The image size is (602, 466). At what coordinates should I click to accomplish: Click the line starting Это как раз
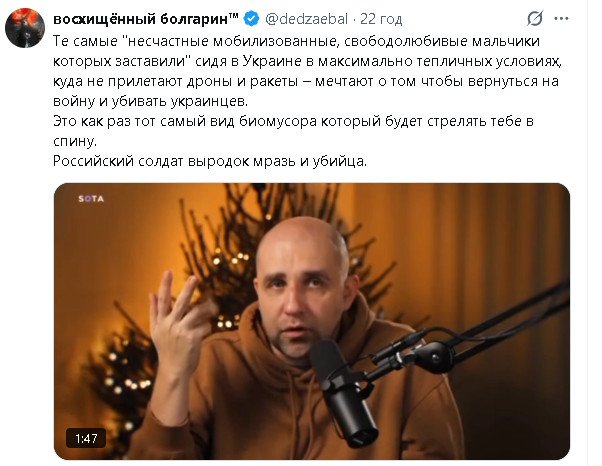point(293,121)
